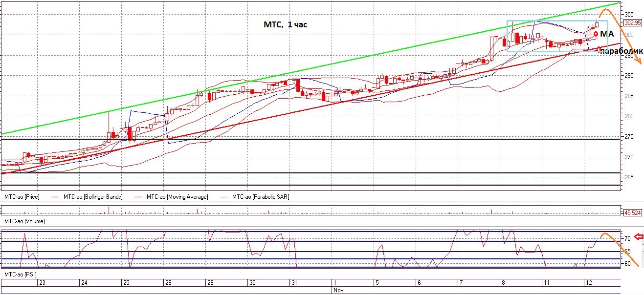The width and height of the screenshot is (644, 295).
Task: Click the 305 price axis label
Action: tap(628, 15)
